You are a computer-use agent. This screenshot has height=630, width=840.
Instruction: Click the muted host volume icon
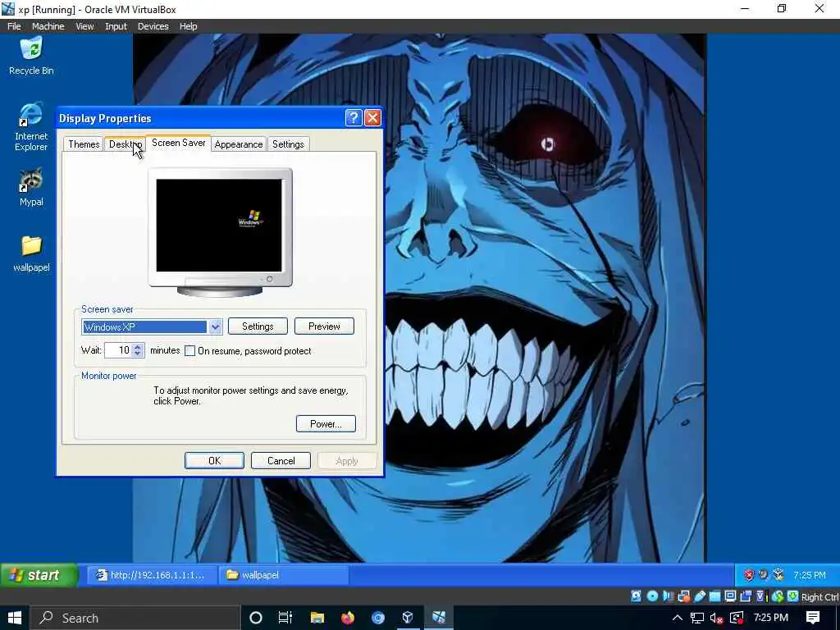click(717, 618)
